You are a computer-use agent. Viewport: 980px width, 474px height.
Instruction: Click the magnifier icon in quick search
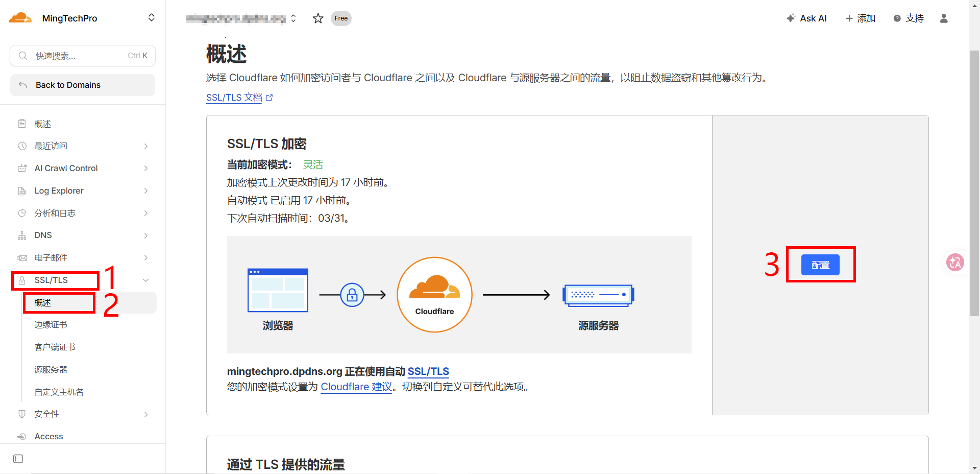click(23, 56)
